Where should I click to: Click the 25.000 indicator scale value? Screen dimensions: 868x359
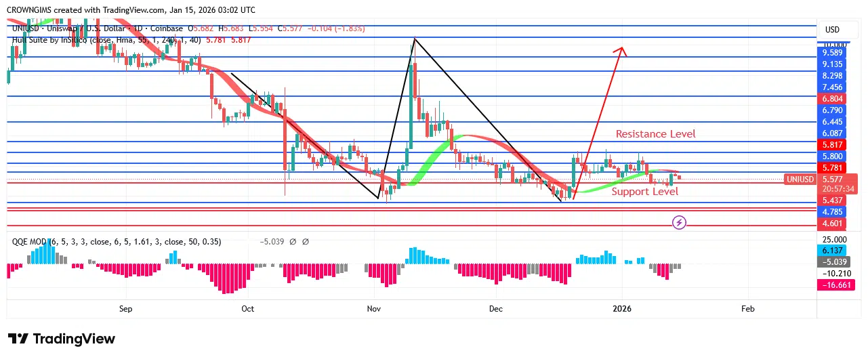pos(834,240)
